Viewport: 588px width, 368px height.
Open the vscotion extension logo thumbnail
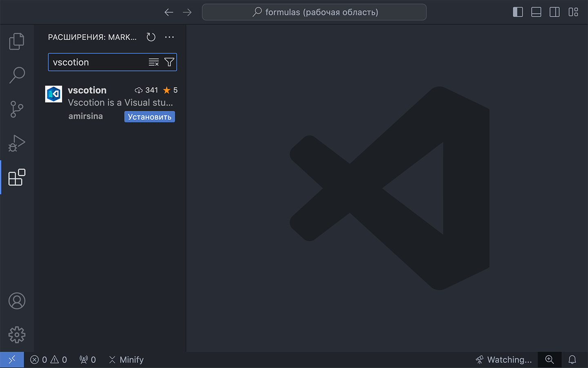pyautogui.click(x=53, y=94)
